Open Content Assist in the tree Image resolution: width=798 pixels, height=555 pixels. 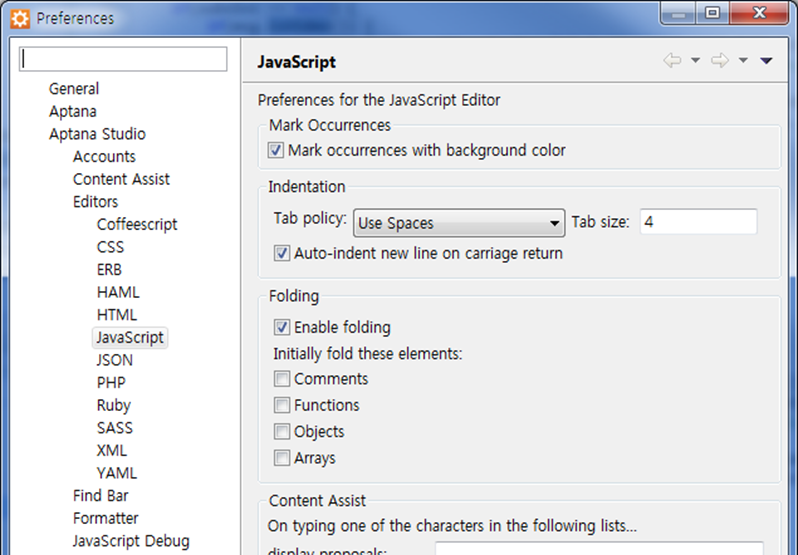121,179
